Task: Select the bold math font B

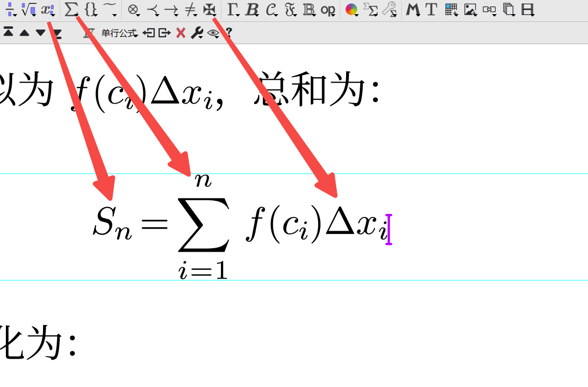Action: tap(251, 9)
